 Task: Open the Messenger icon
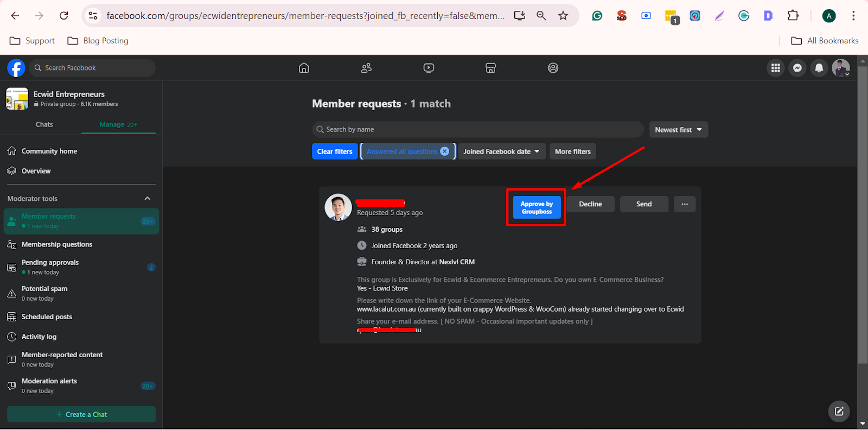(x=797, y=68)
